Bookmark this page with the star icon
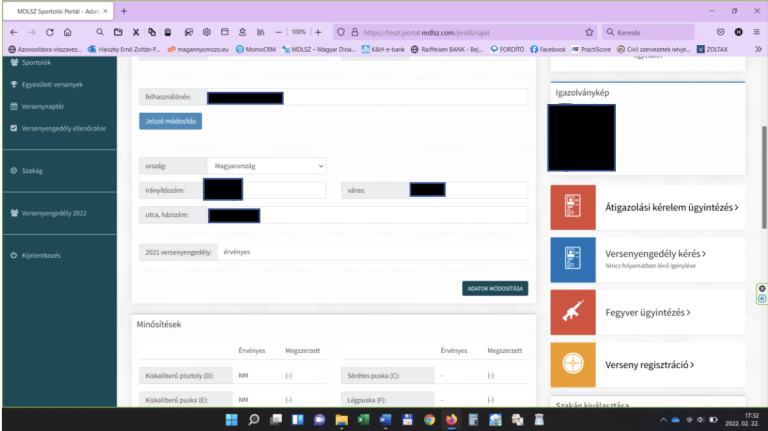 (589, 32)
